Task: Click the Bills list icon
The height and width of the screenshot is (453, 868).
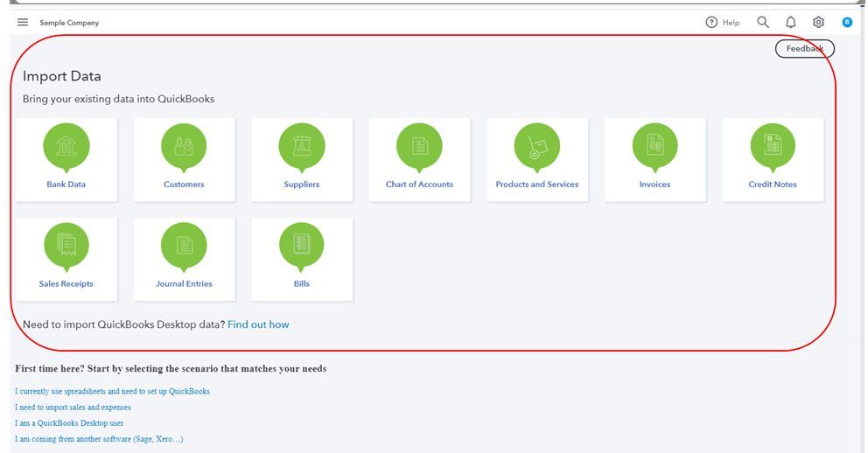Action: [x=302, y=246]
